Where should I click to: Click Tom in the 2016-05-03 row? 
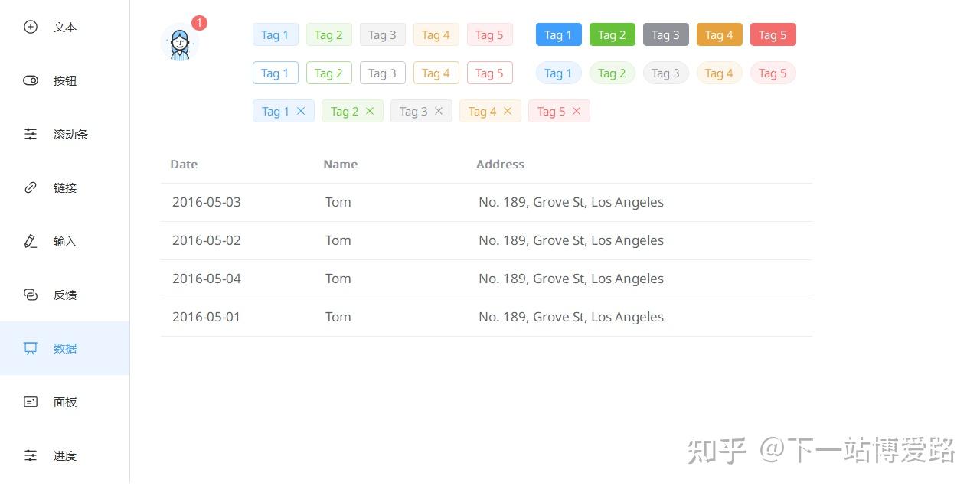(x=338, y=202)
